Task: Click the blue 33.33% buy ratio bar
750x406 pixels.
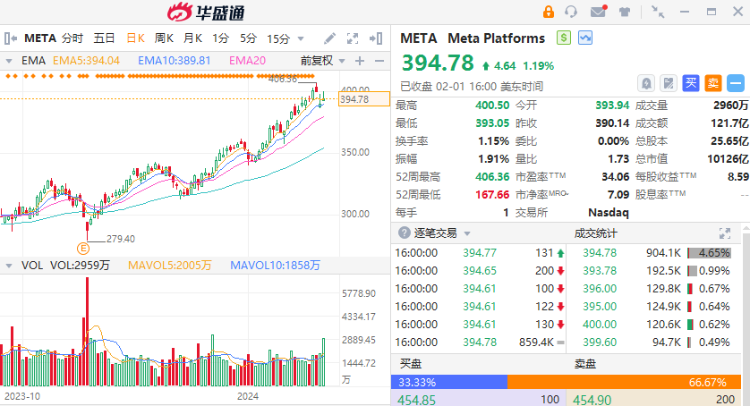Action: (x=449, y=382)
